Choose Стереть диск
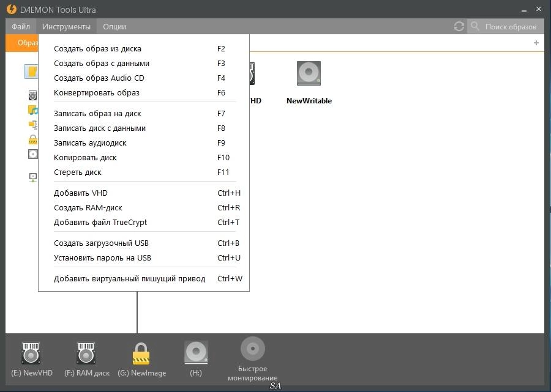The height and width of the screenshot is (392, 551). 144,172
